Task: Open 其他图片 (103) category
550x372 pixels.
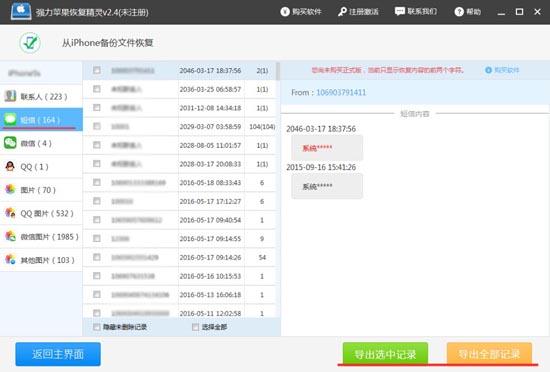Action: click(x=41, y=260)
